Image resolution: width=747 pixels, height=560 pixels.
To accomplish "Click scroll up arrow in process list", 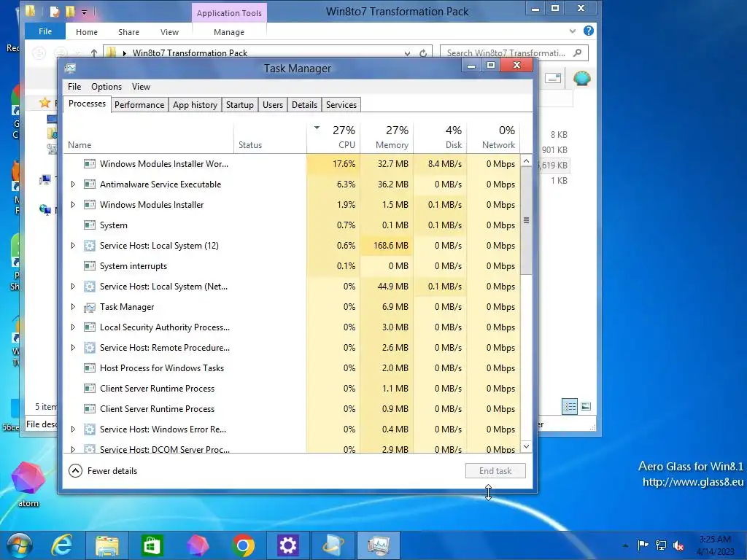I will (527, 161).
